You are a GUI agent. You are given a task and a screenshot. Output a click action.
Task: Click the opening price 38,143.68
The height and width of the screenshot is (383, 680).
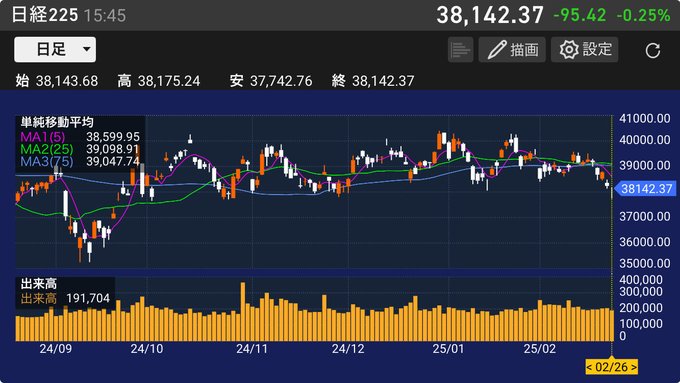67,81
